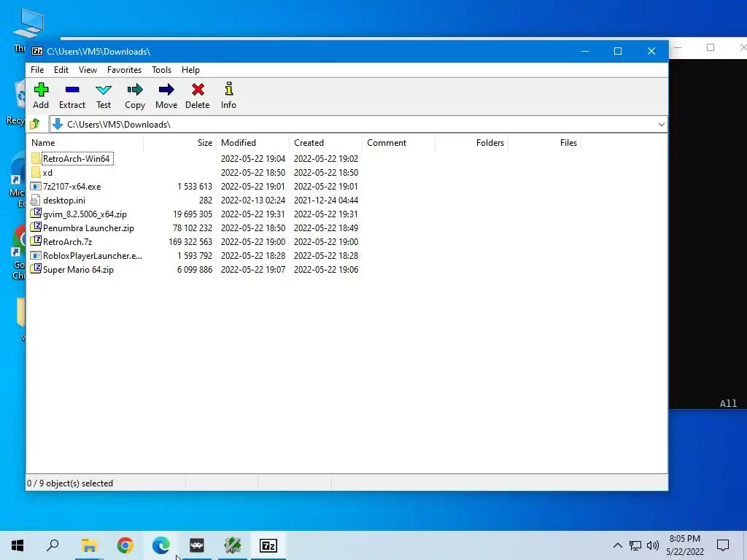Maximize the background window behind 7-Zip
This screenshot has height=560, width=747.
(x=711, y=47)
